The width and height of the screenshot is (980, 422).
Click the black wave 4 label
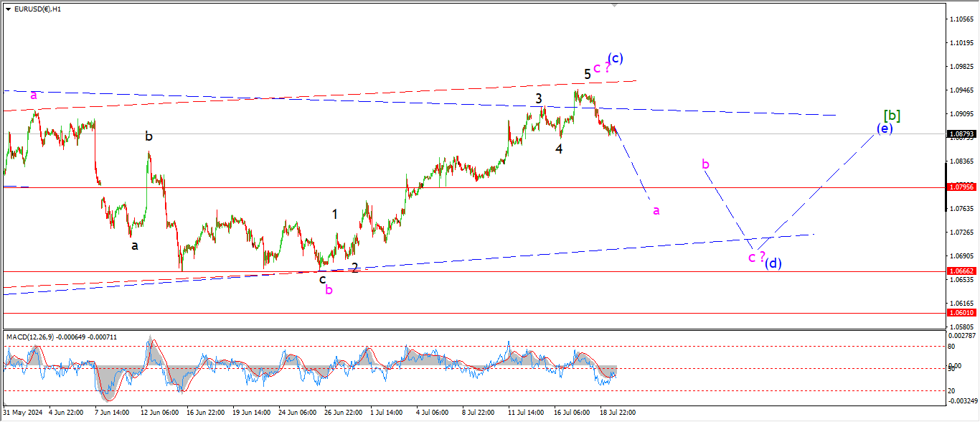point(558,149)
